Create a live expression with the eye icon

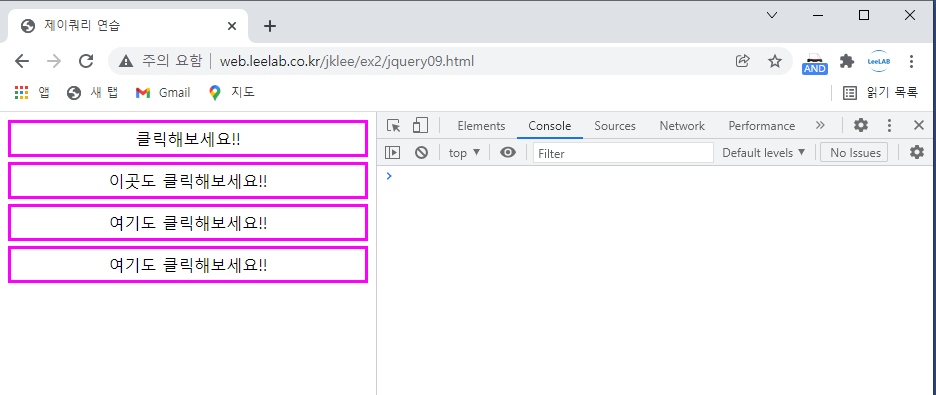coord(507,153)
